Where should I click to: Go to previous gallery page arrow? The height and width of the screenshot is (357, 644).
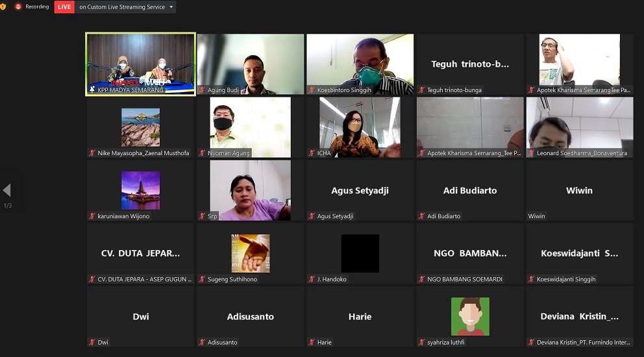click(x=7, y=190)
